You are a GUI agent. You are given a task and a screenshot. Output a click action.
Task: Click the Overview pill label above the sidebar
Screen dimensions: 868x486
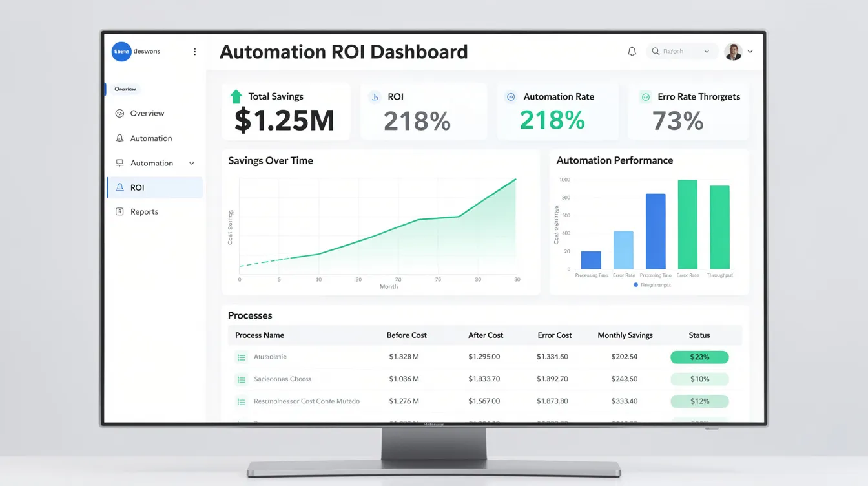[125, 89]
